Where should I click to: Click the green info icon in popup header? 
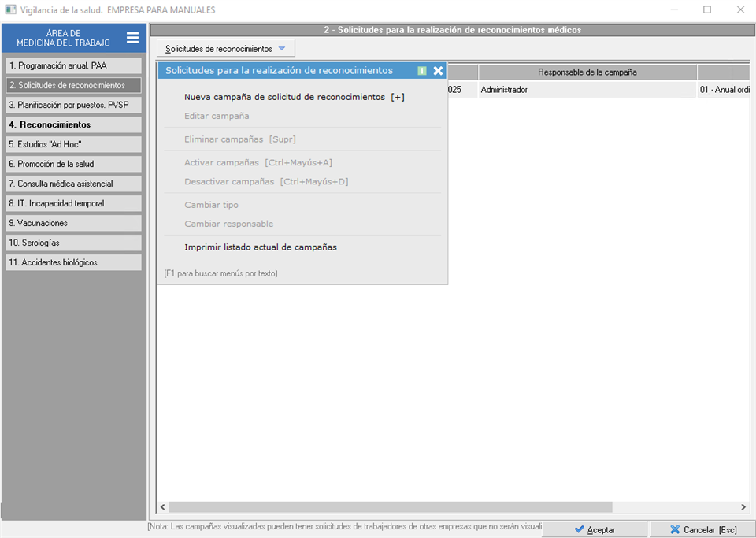[422, 71]
